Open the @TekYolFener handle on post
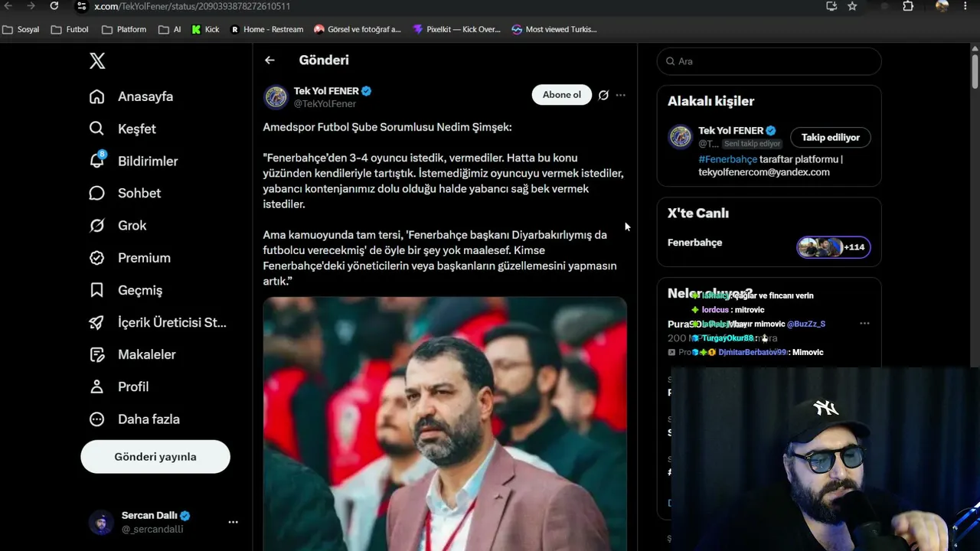The width and height of the screenshot is (980, 551). point(325,104)
